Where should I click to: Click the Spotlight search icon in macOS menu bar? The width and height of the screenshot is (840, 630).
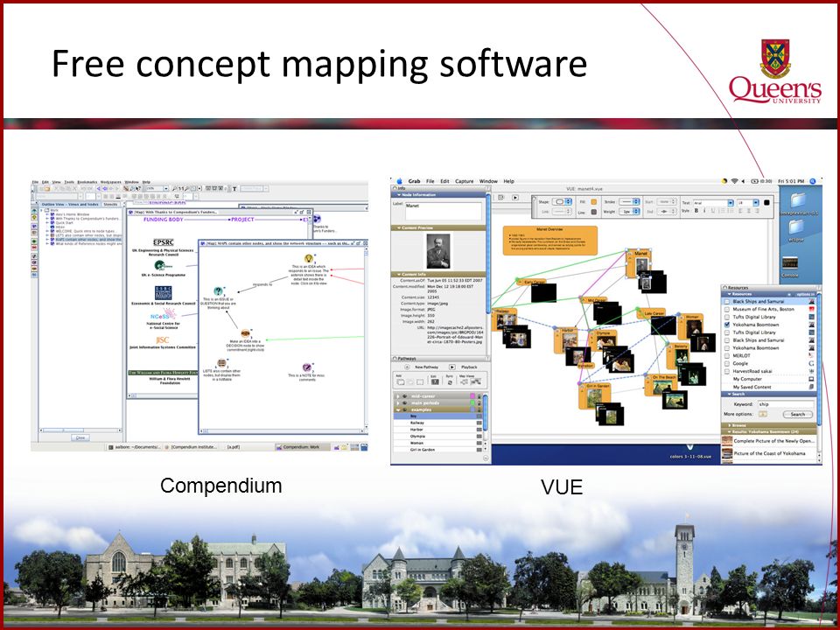(x=813, y=182)
